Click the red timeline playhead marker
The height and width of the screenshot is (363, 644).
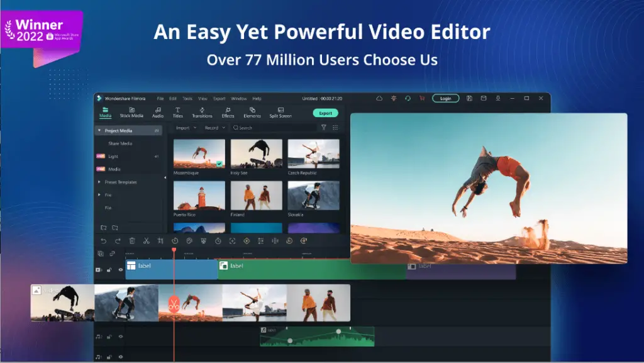174,250
